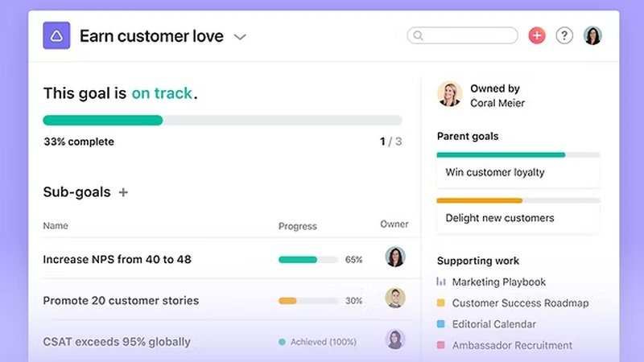This screenshot has height=362, width=644.
Task: Select CSAT exceeds 95% globally sub-goal
Action: tap(117, 342)
